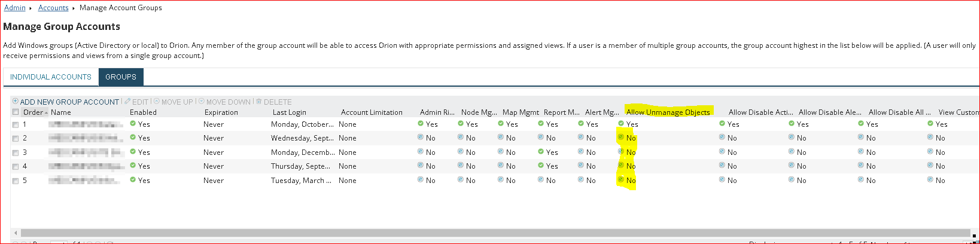Screen dimensions: 980x244
Task: Click the Move Down arrow icon
Action: point(202,102)
